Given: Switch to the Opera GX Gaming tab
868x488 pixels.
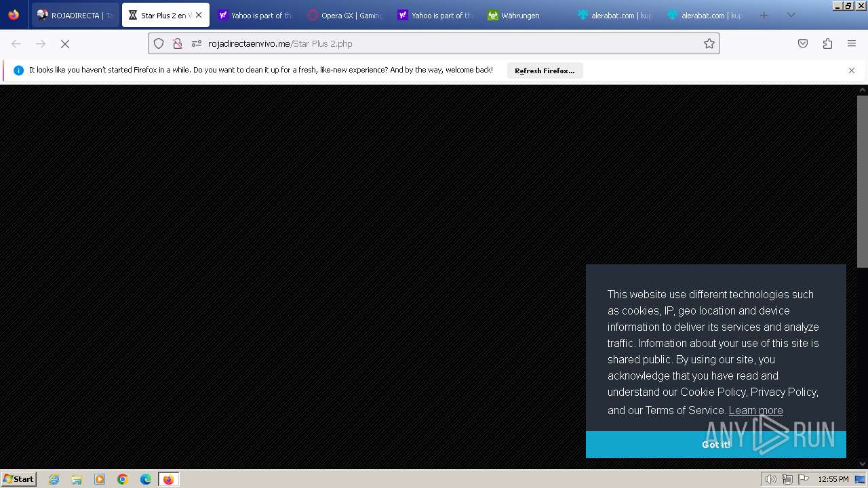Looking at the screenshot, I should (x=345, y=15).
